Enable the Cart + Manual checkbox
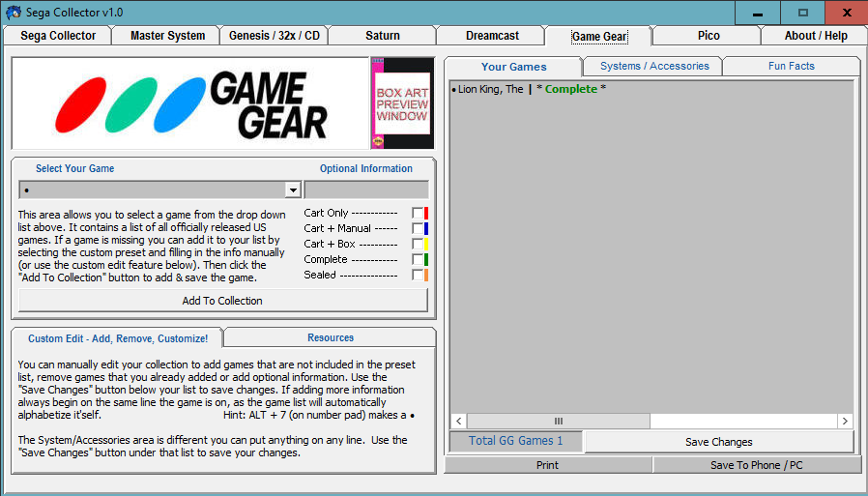Screen dimensions: 868x496 pyautogui.click(x=418, y=228)
